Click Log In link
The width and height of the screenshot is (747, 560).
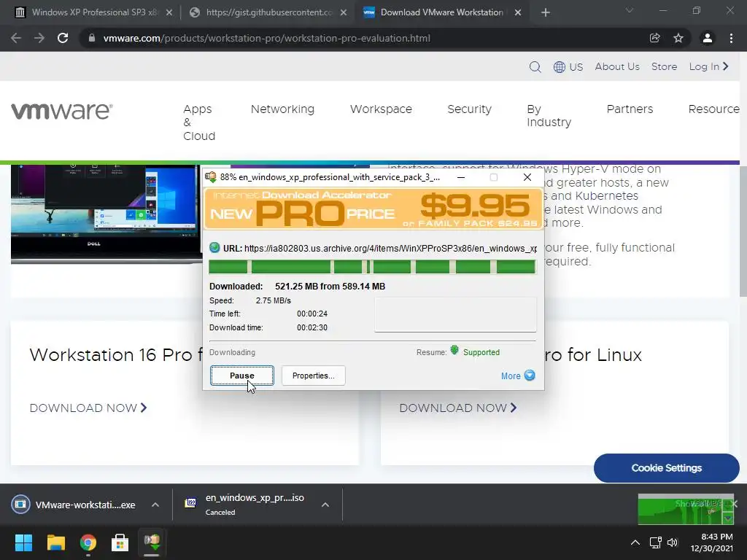click(x=709, y=66)
